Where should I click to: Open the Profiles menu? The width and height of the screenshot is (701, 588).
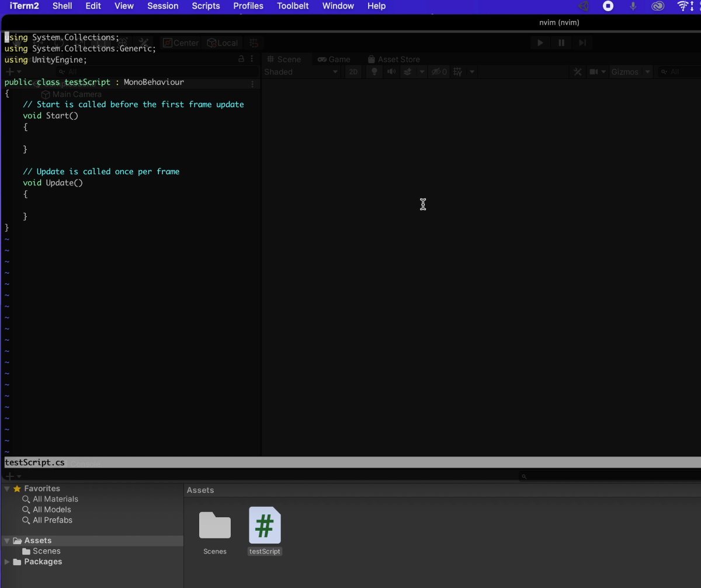tap(248, 6)
